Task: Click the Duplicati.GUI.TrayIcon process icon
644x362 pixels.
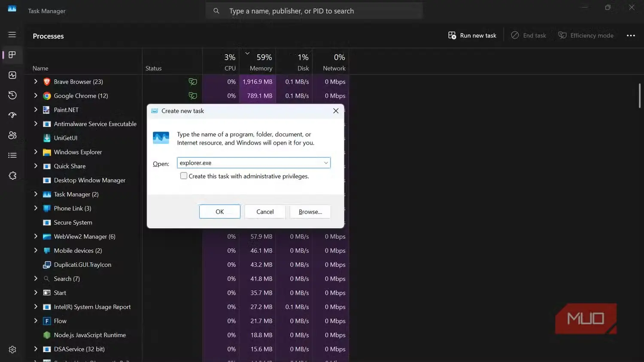Action: [x=47, y=265]
